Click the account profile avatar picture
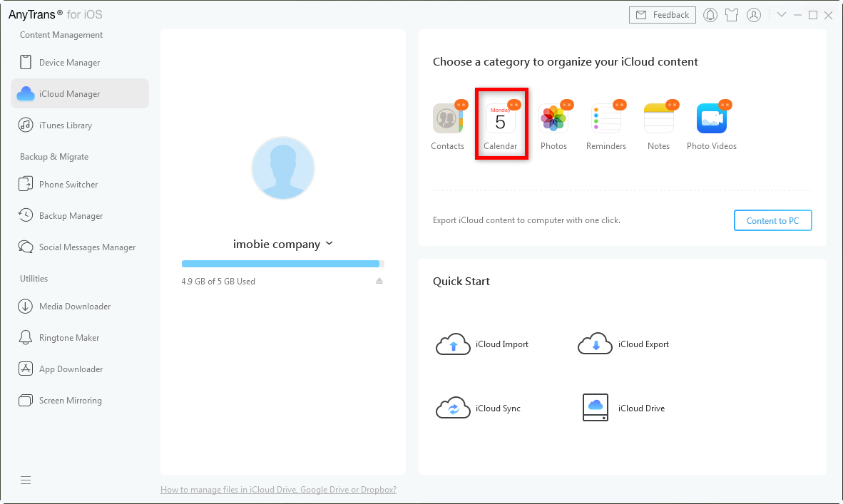Screen dimensions: 843x504 click(283, 168)
